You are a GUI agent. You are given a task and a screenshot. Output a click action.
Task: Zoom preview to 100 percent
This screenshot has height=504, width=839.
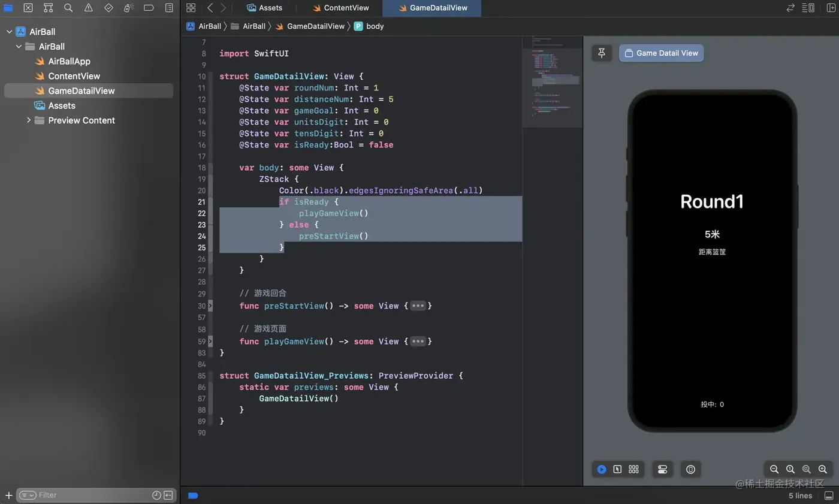coord(790,469)
